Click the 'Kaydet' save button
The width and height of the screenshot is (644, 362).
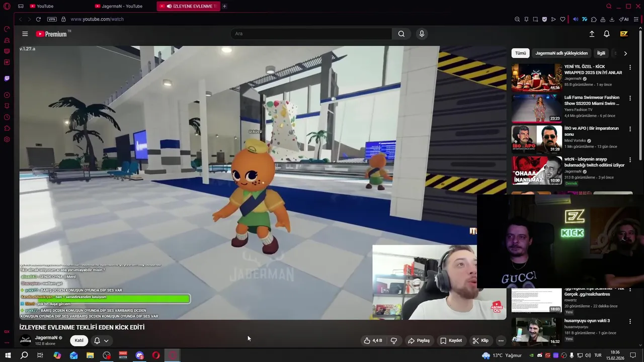click(x=451, y=340)
